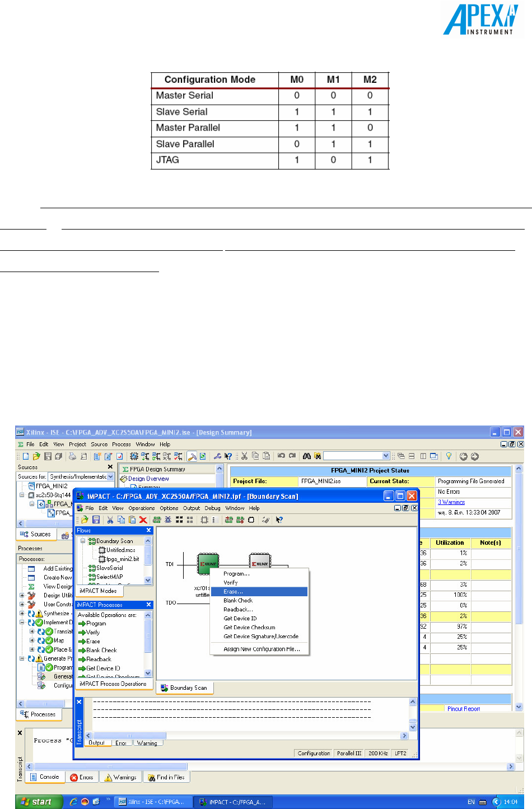Click the ISE undo toolbar icon
This screenshot has width=532, height=809.
click(281, 456)
